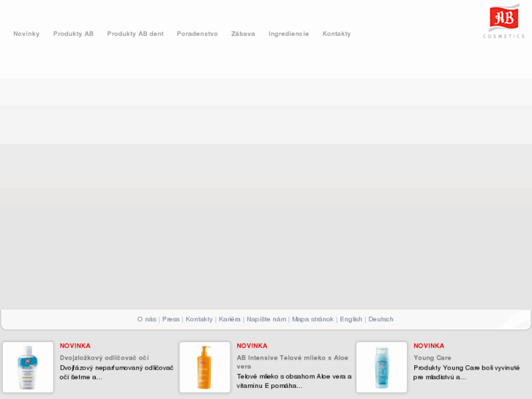Viewport: 532px width, 399px height.
Task: Open Kontakty in the top navigation
Action: pyautogui.click(x=337, y=34)
